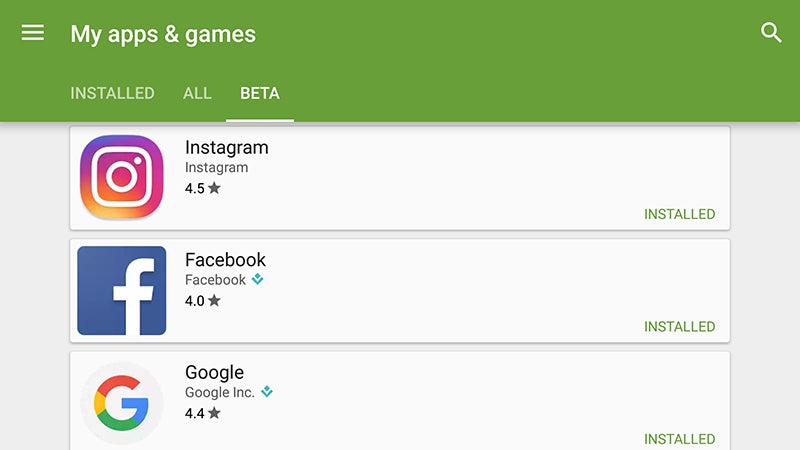Open the Google app title
The width and height of the screenshot is (800, 450).
pyautogui.click(x=214, y=373)
